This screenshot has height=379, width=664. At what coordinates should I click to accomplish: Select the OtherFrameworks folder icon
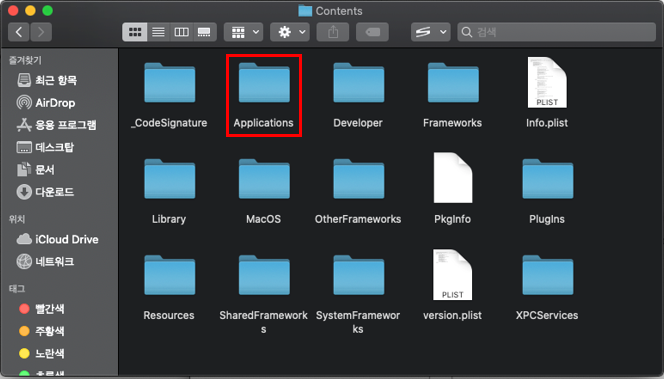pos(358,179)
